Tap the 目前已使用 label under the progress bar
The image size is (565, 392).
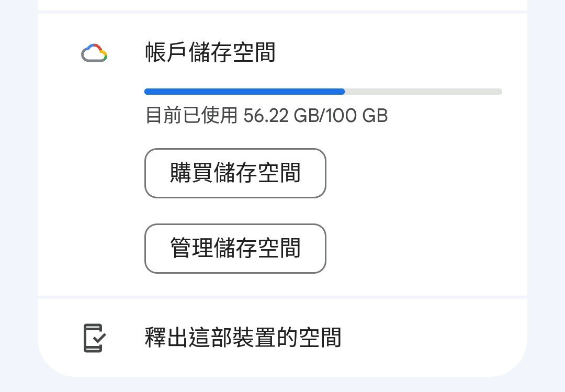191,116
